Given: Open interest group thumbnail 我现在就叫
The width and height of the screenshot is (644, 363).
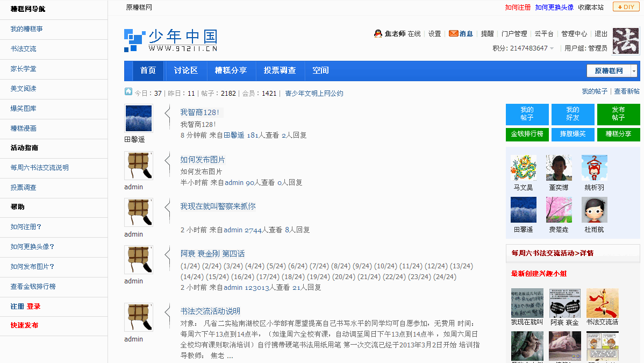Looking at the screenshot, I should coord(527,303).
